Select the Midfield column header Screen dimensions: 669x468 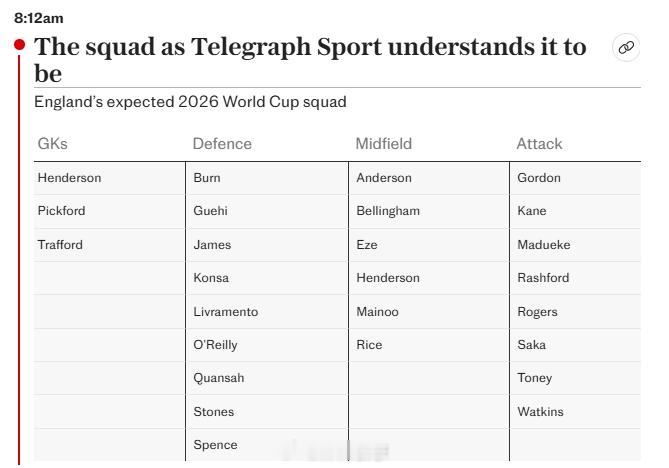[384, 144]
